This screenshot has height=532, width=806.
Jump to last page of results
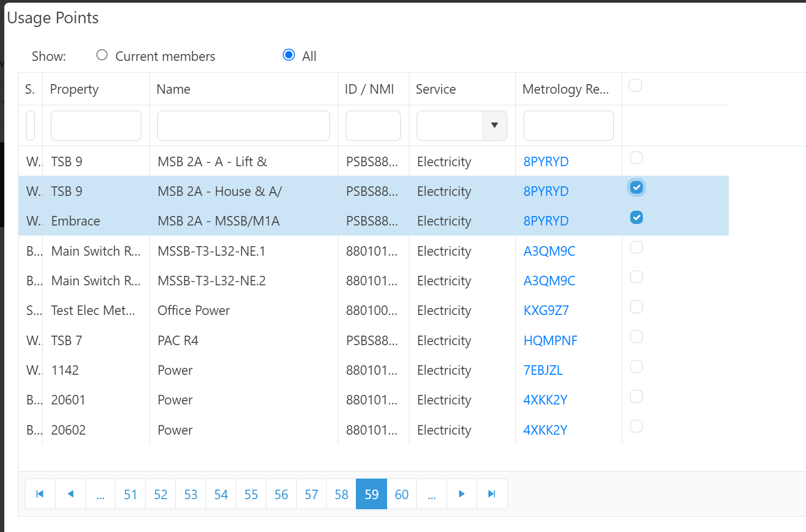[492, 494]
